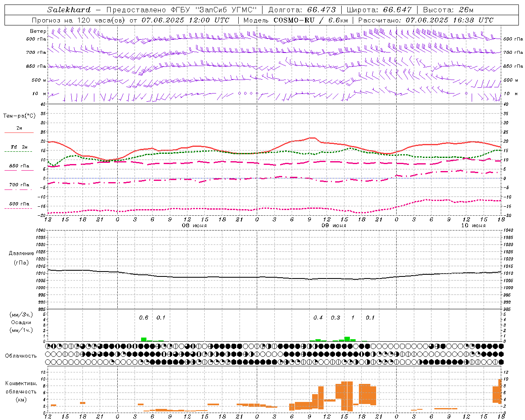Image resolution: width=525 pixels, height=420 pixels.
Task: Click the "Давление" pressure panel label
Action: click(x=21, y=253)
